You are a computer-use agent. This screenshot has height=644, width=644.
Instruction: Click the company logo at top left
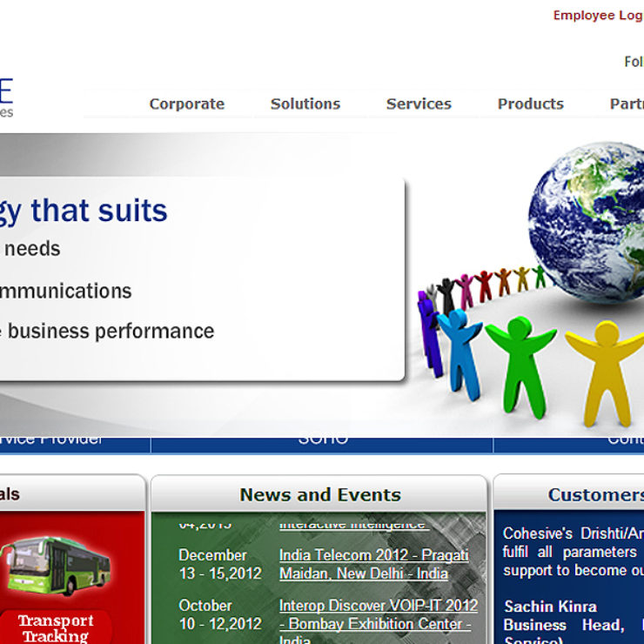7,97
